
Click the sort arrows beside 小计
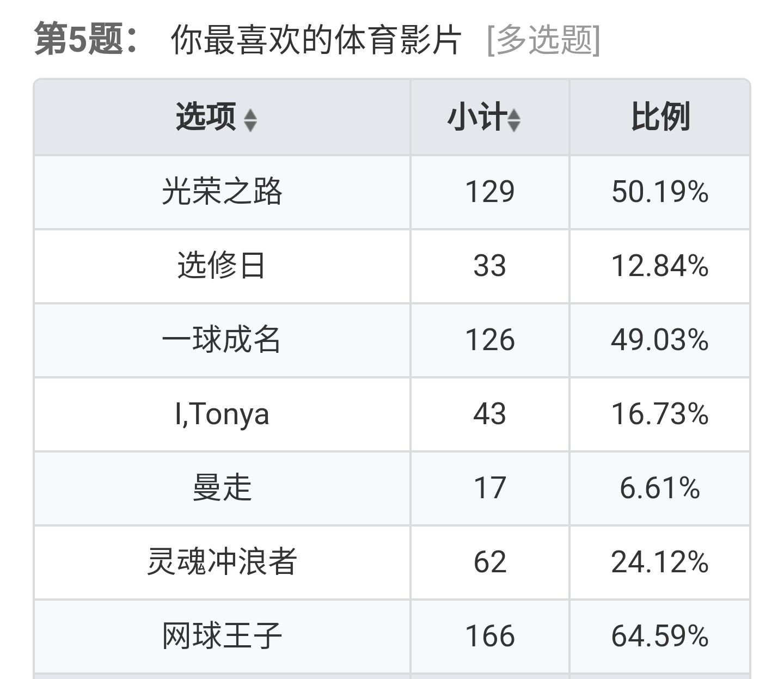(513, 120)
